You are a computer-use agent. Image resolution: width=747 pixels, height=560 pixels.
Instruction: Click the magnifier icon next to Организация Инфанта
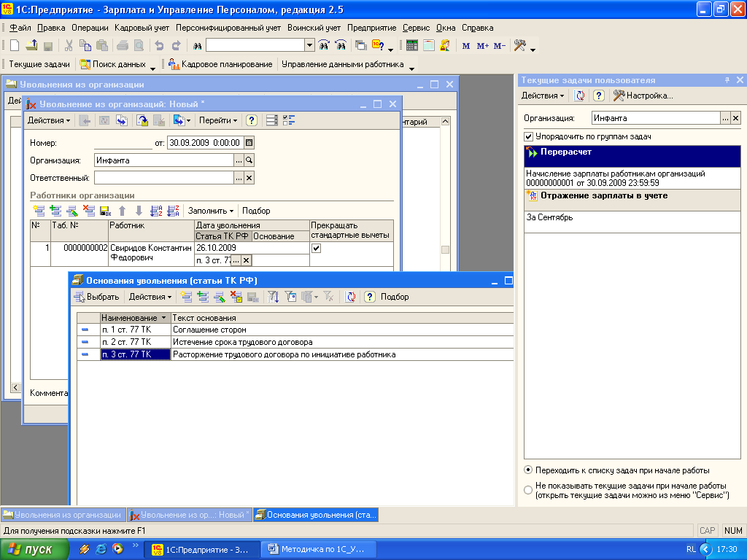(249, 160)
